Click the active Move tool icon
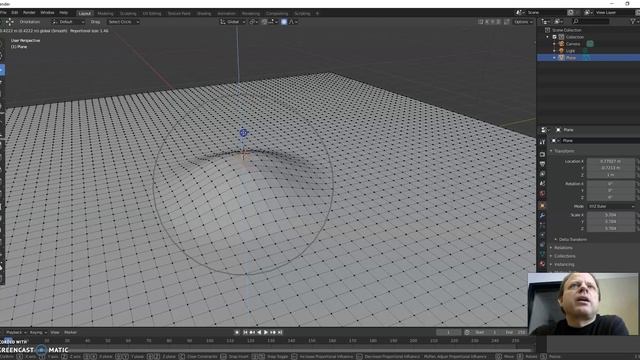Screen dimensions: 640x360 [x=2, y=70]
